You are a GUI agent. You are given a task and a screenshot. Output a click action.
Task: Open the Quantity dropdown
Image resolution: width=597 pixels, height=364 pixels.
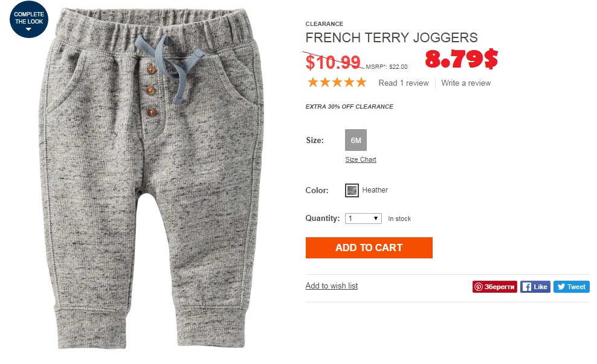[363, 219]
